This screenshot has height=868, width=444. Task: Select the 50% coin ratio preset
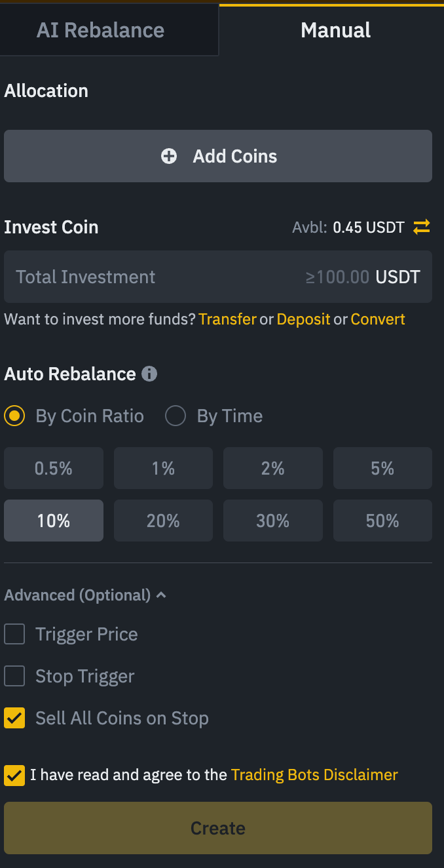[382, 521]
